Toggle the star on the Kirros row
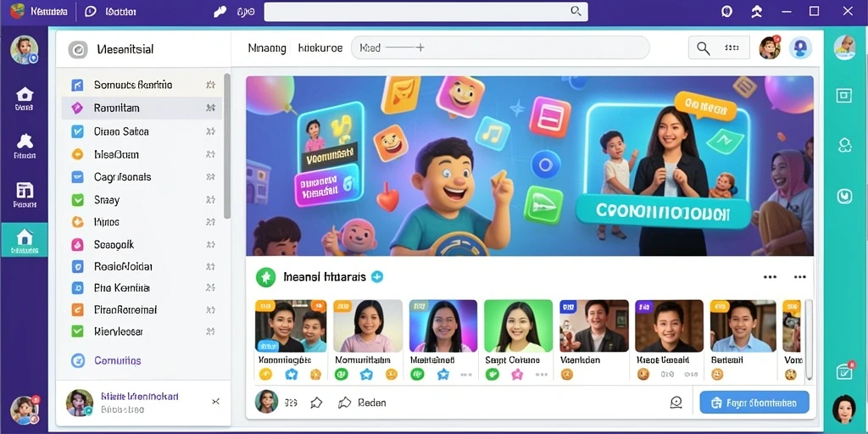The image size is (868, 434). coord(210,222)
